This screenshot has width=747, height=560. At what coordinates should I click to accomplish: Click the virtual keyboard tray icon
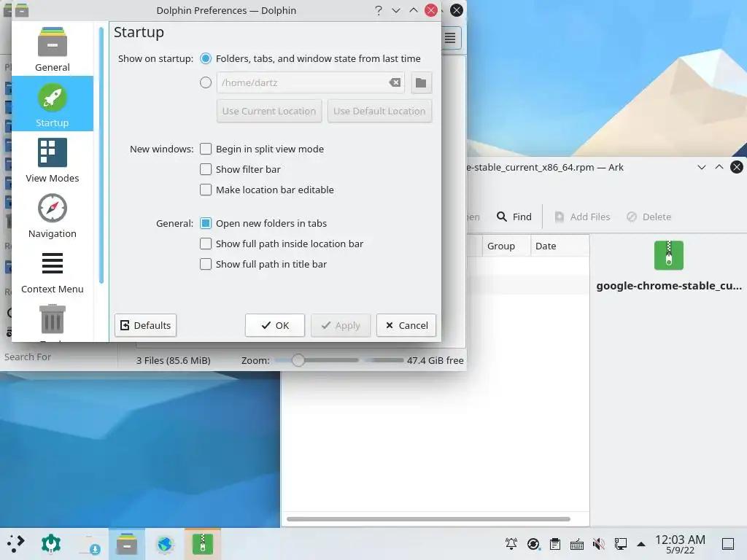[x=577, y=544]
